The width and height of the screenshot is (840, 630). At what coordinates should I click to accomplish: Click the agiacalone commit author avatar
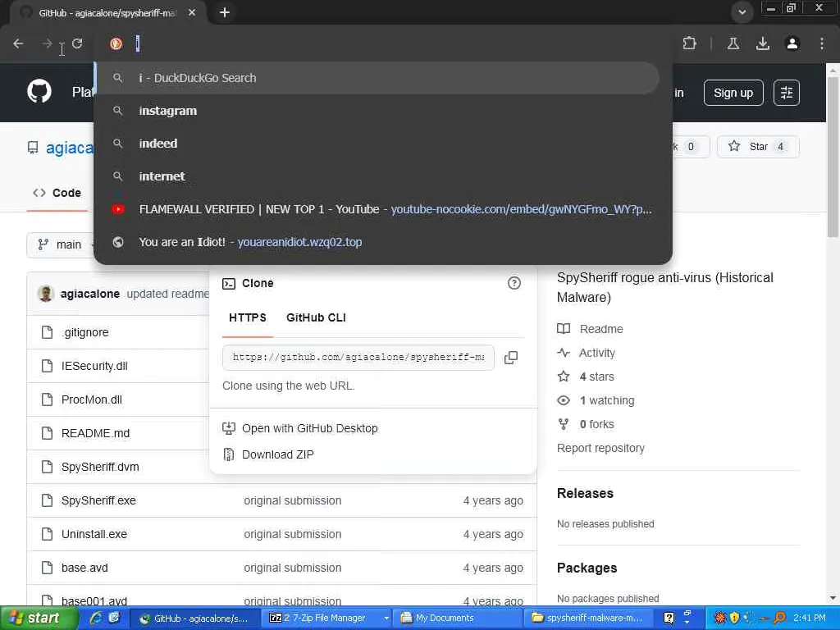pyautogui.click(x=46, y=294)
